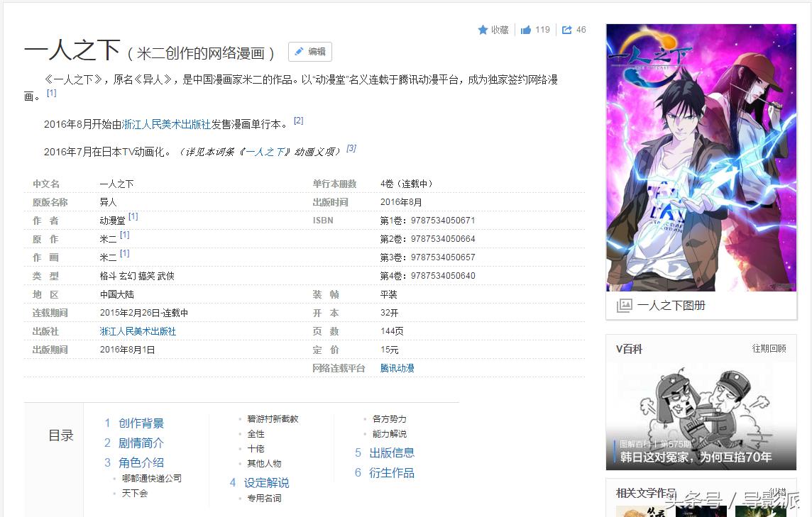Click 衍生作品 in the contents list
This screenshot has height=517, width=812.
(x=392, y=472)
